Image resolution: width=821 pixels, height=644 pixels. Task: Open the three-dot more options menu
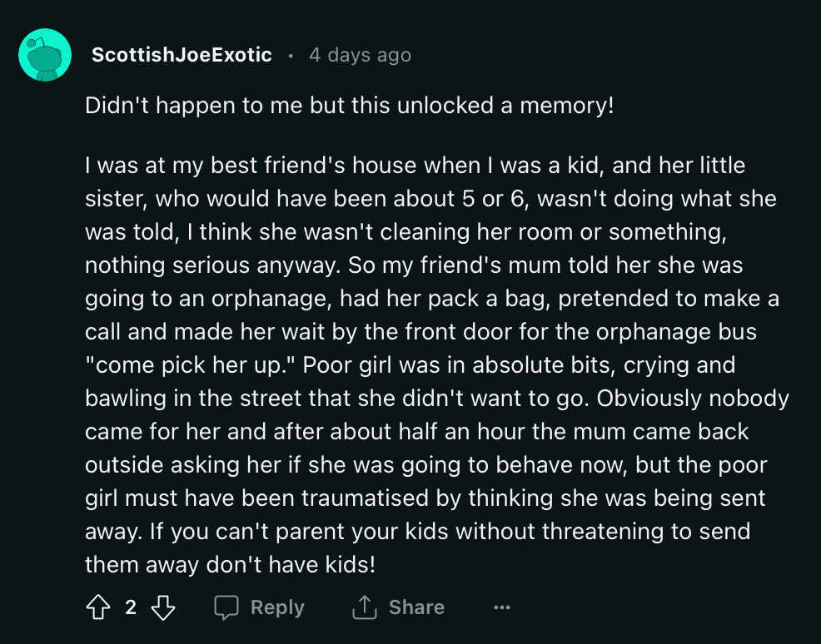tap(501, 608)
